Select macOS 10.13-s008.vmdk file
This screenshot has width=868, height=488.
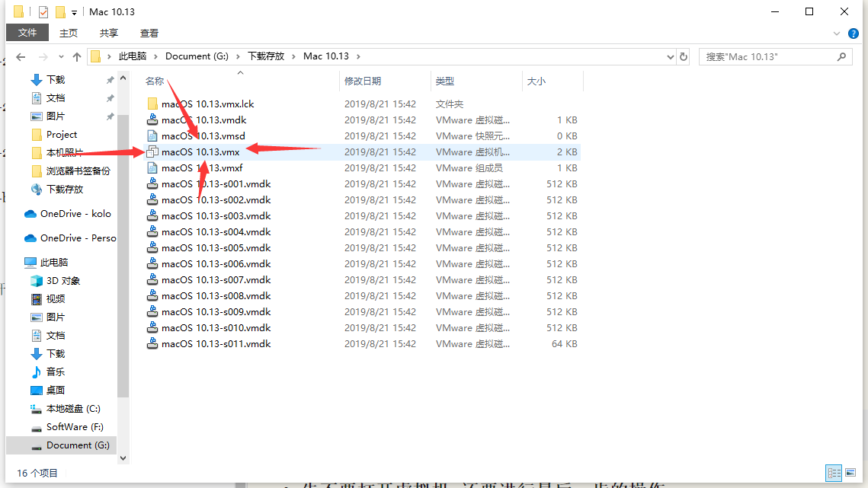(x=216, y=297)
